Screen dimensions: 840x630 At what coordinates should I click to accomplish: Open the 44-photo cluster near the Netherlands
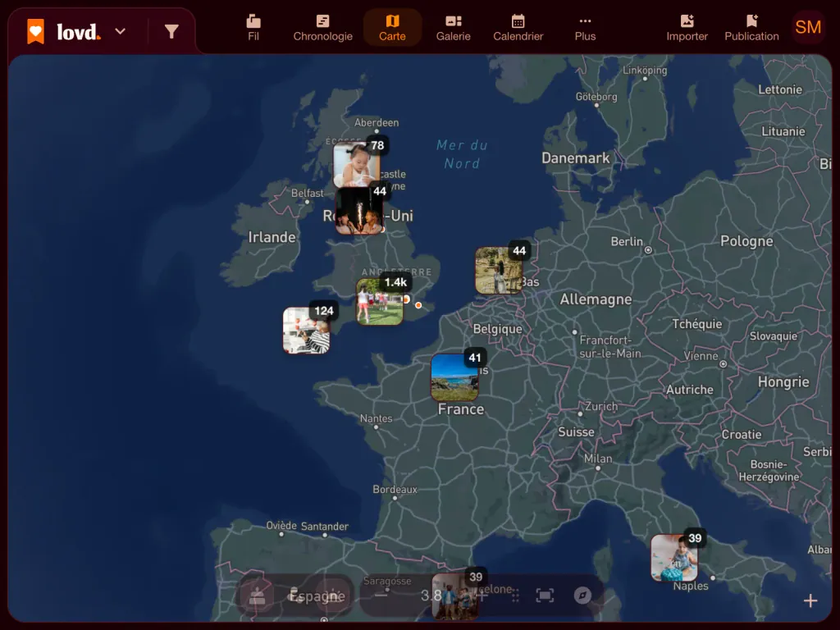pos(499,271)
